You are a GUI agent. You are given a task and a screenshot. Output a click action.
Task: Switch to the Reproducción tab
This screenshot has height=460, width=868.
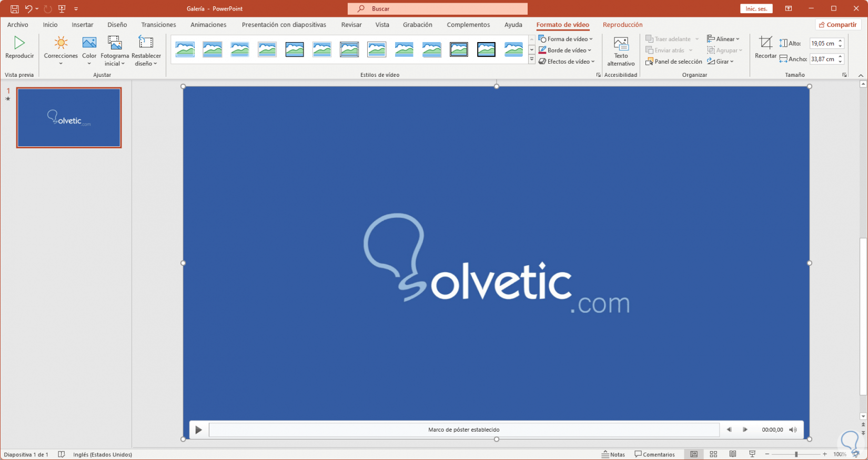coord(622,25)
